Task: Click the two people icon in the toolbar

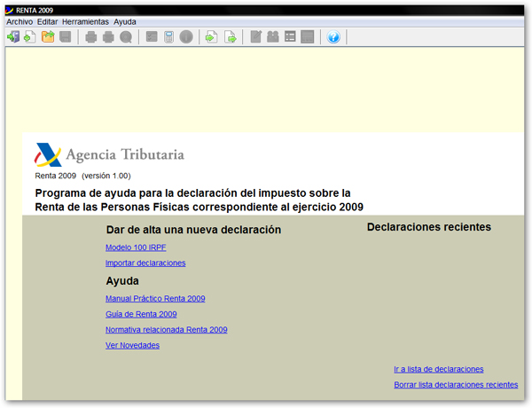Action: coord(273,36)
